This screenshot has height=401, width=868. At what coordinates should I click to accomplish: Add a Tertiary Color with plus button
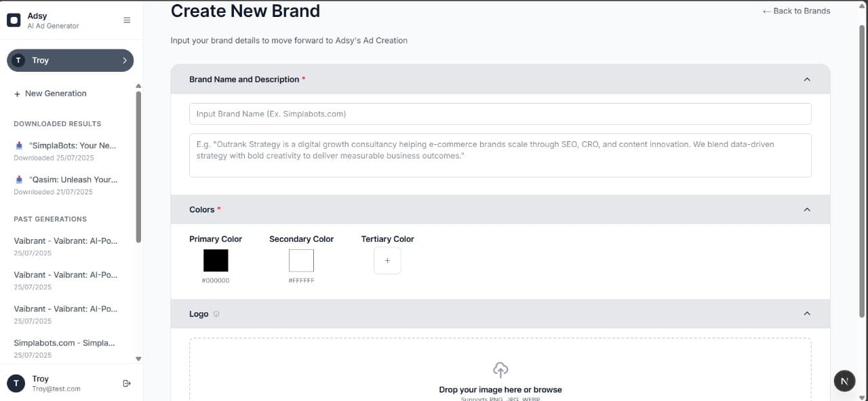[x=387, y=261]
